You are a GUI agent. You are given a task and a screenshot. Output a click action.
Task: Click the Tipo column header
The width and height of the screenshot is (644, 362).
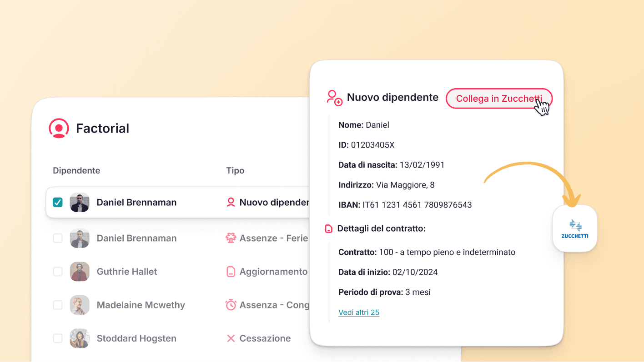click(x=235, y=170)
